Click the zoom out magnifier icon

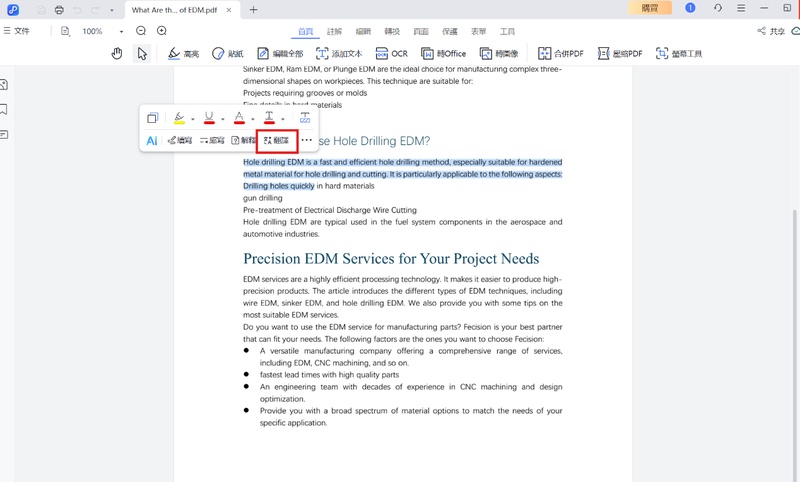[x=141, y=31]
